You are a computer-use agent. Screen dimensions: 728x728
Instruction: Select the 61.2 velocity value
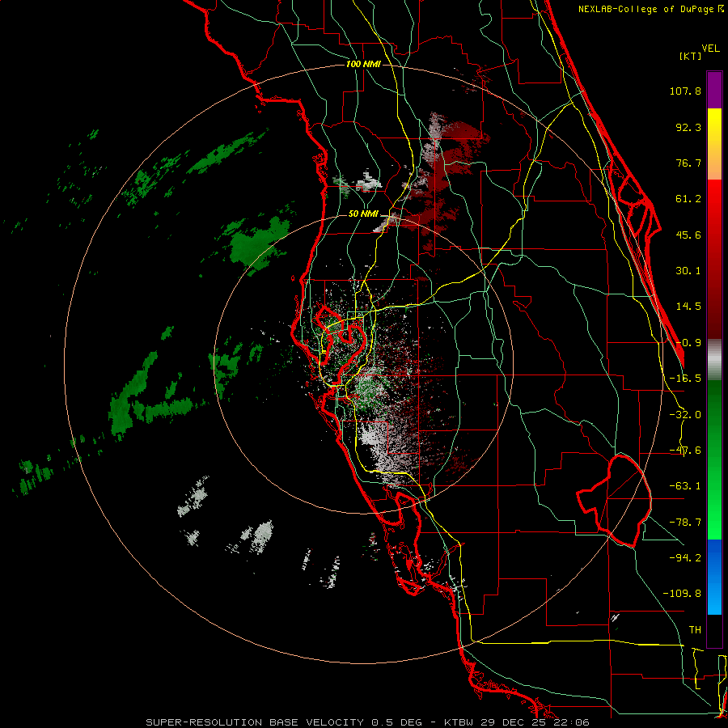pyautogui.click(x=688, y=199)
